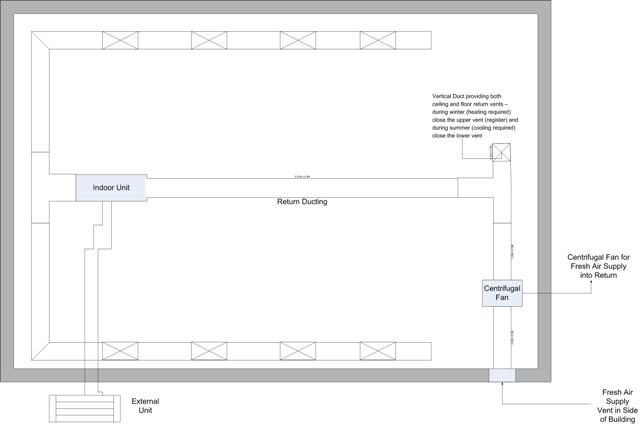Select 'Fresh Air Supply Vent in Side' callout
Viewport: 640px width, 424px height.
click(x=617, y=406)
